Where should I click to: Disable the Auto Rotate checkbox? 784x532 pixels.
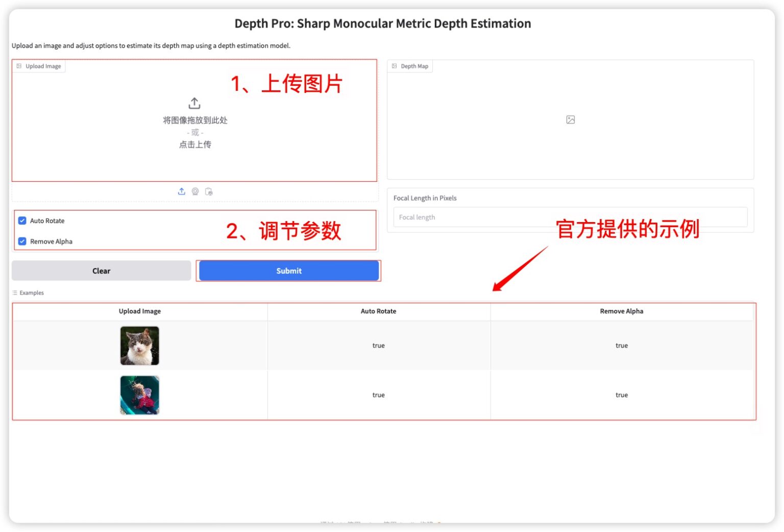(x=22, y=220)
